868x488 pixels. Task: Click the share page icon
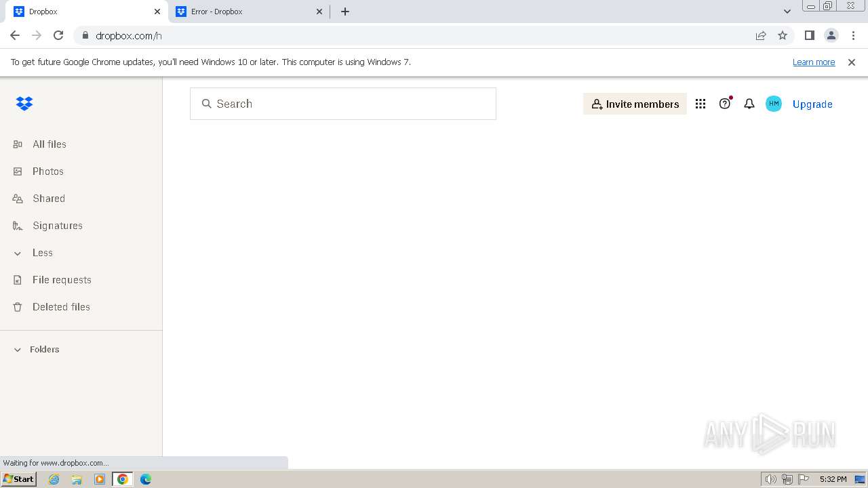click(761, 35)
